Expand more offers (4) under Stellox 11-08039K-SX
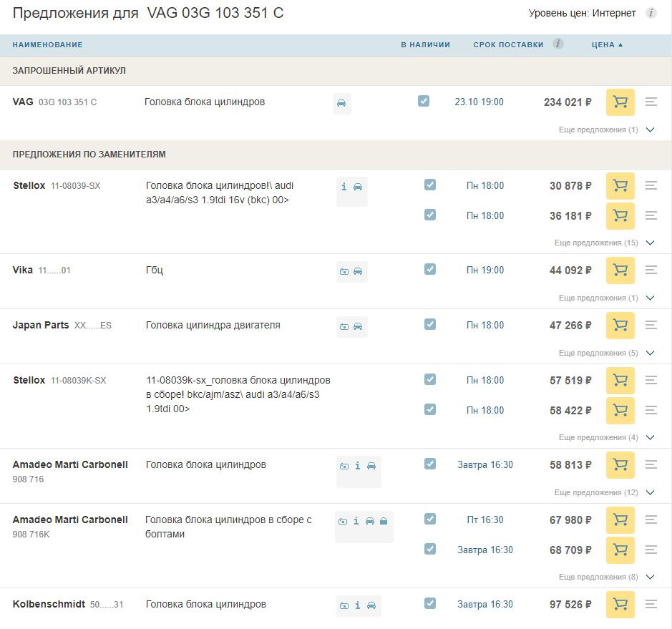 click(x=606, y=437)
